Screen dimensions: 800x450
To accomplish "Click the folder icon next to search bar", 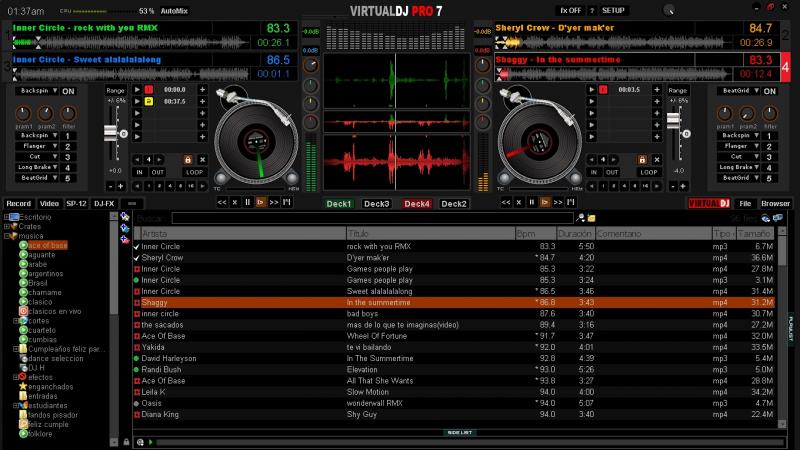I will (591, 218).
